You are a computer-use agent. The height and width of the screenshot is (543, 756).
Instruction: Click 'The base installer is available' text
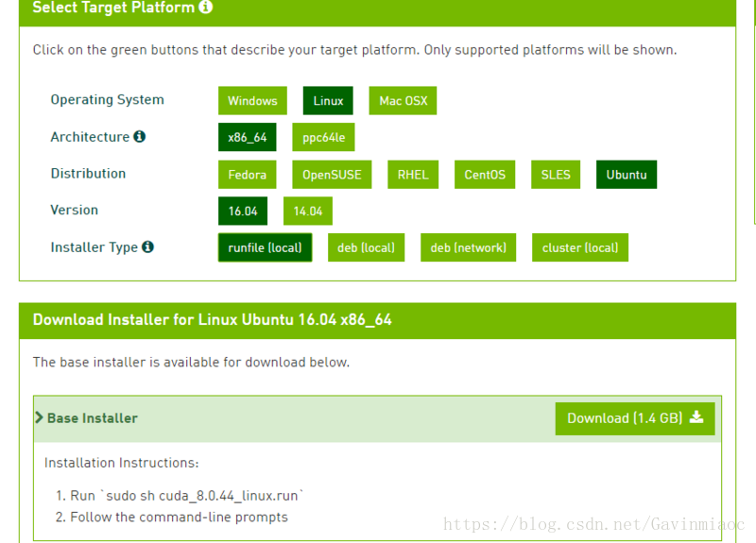[191, 363]
